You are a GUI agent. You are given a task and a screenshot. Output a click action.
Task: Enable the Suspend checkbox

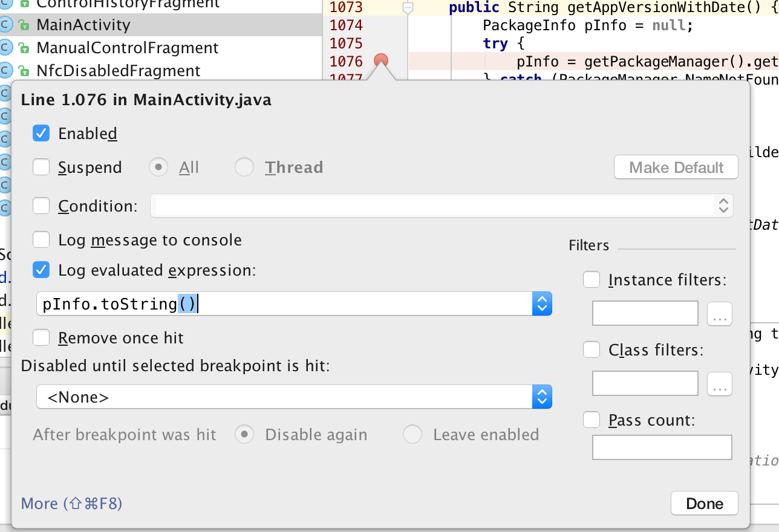(x=41, y=167)
